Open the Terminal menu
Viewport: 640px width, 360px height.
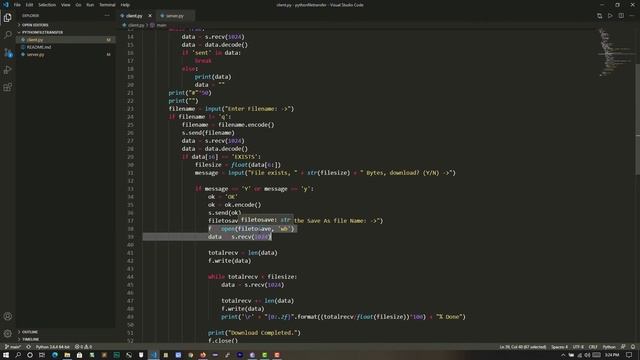coord(107,5)
